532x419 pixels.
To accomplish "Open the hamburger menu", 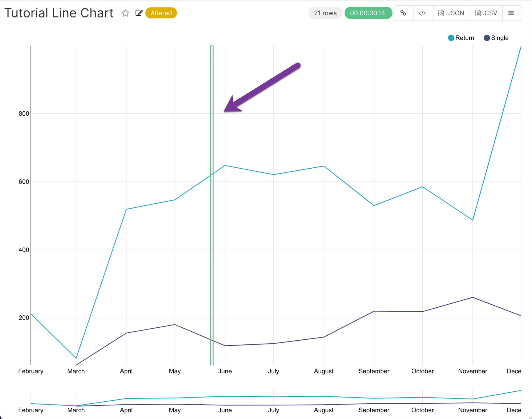I will point(511,13).
